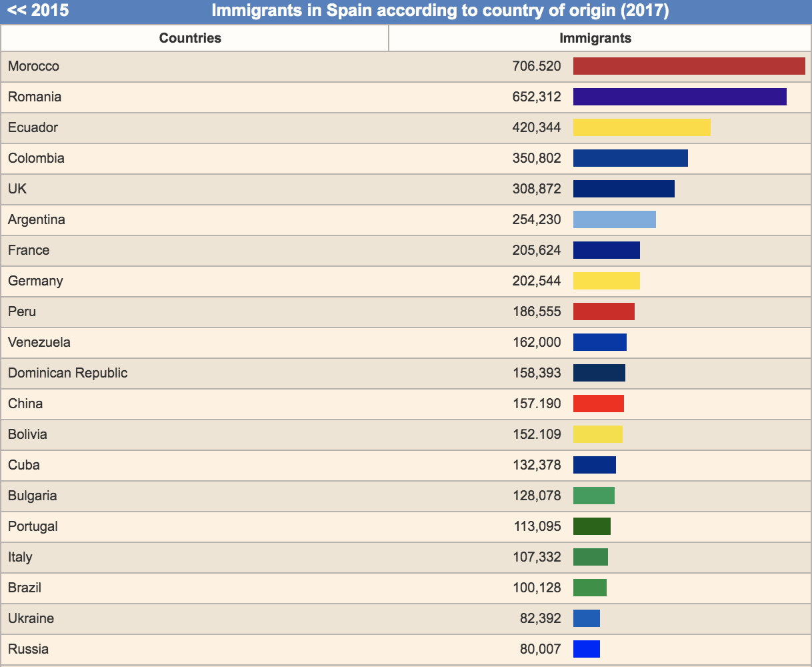Image resolution: width=812 pixels, height=667 pixels.
Task: Select the yellow Germany bar
Action: (x=606, y=281)
